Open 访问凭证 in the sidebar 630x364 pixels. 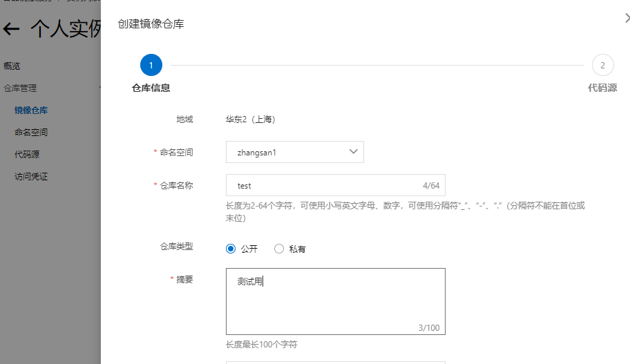pos(31,176)
